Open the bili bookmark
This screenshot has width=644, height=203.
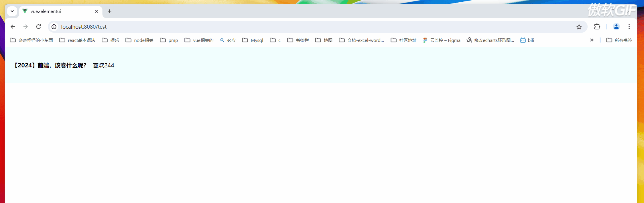(527, 40)
